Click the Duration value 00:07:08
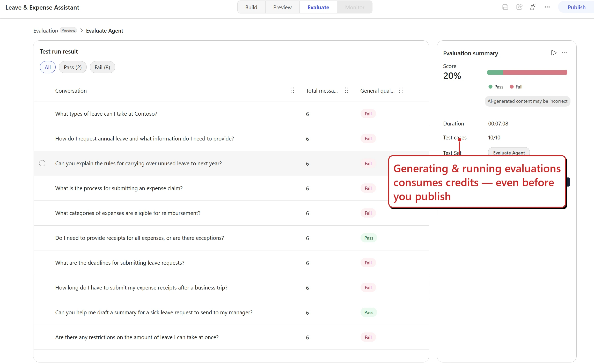This screenshot has width=594, height=364. pos(498,123)
